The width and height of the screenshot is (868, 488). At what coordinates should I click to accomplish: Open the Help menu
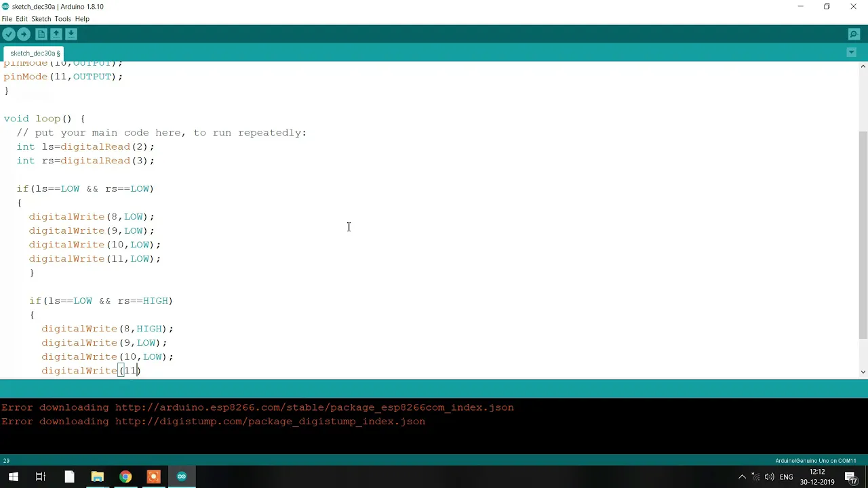click(x=82, y=19)
